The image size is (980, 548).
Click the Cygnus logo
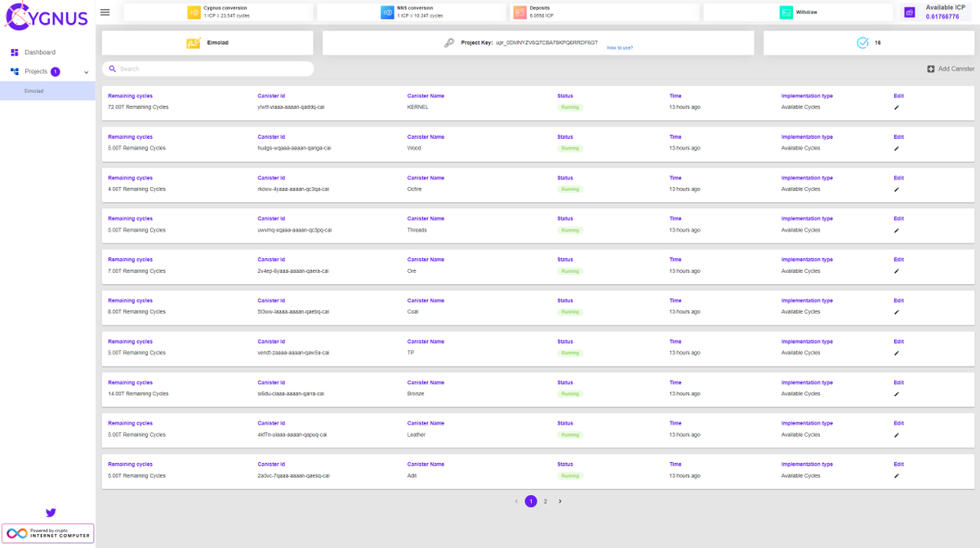tap(47, 16)
